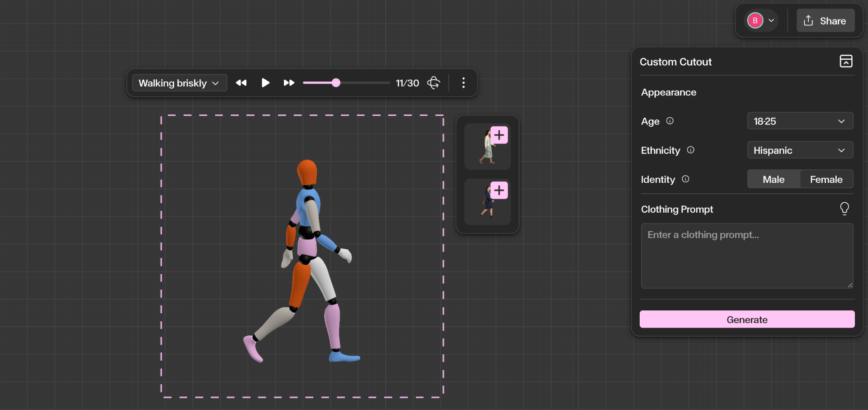Open the three-dot more options menu
The image size is (868, 410).
(x=463, y=83)
